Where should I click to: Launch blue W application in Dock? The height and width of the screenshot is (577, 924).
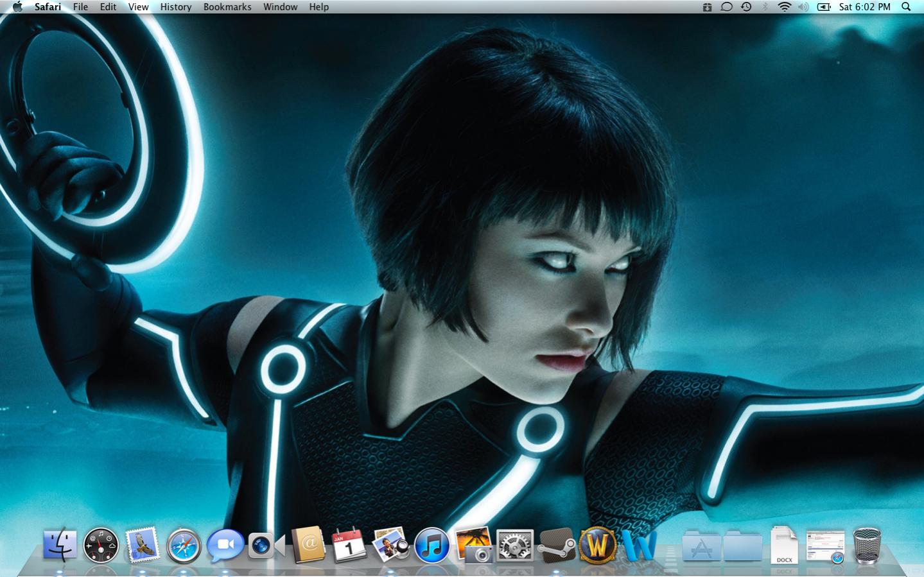(639, 546)
